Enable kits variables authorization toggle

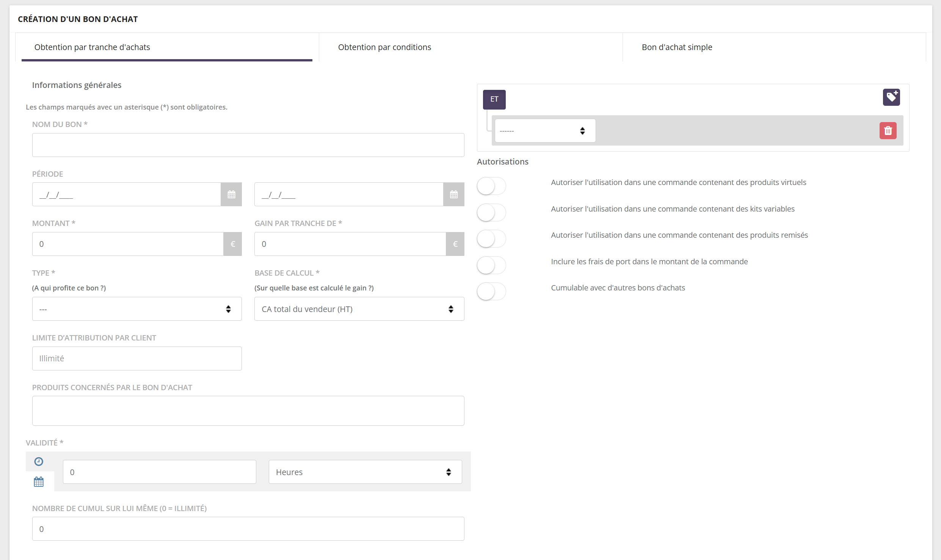pos(491,213)
